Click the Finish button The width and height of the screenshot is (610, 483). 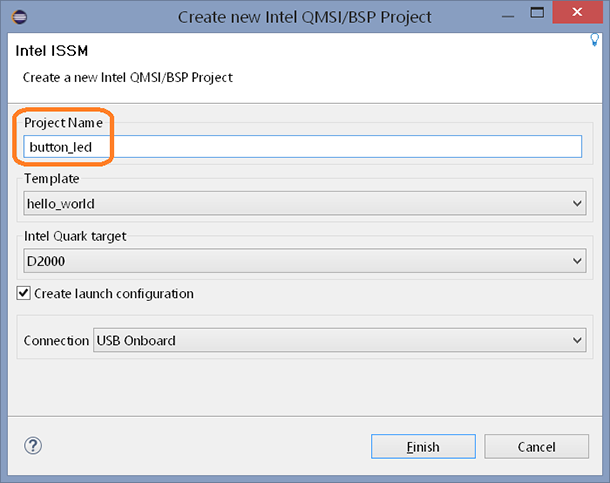click(x=423, y=446)
